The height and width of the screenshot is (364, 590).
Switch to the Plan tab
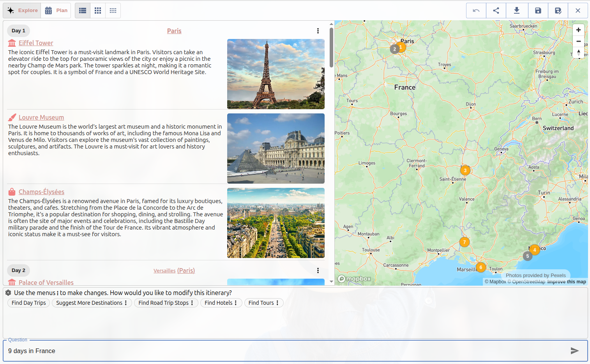[56, 11]
